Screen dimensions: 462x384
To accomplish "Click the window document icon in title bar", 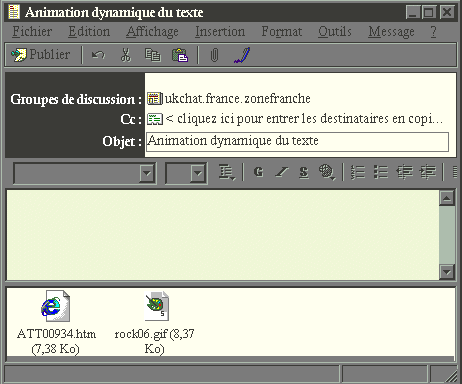I will coord(14,12).
